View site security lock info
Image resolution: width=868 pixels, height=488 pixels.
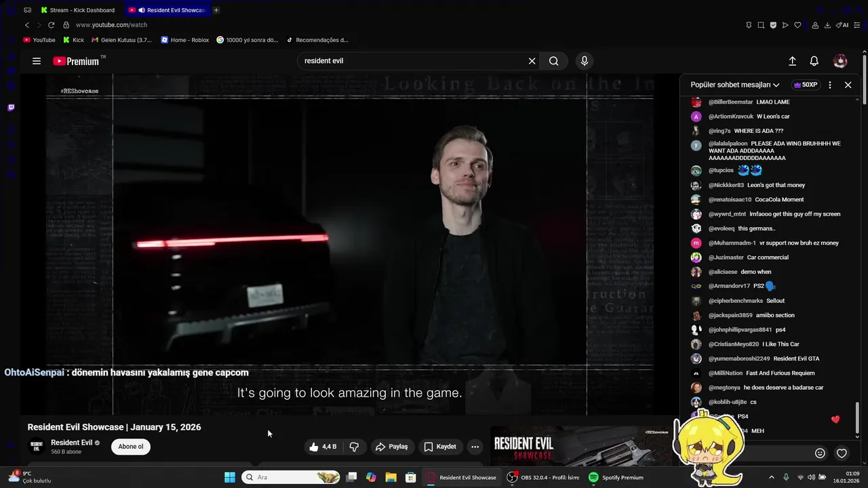66,25
